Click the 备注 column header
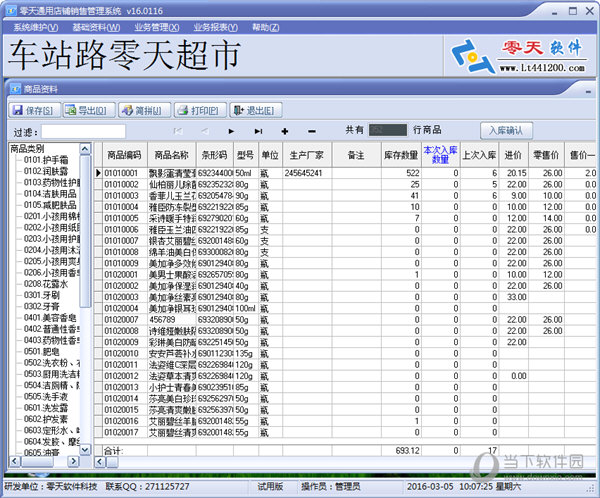 pos(357,155)
